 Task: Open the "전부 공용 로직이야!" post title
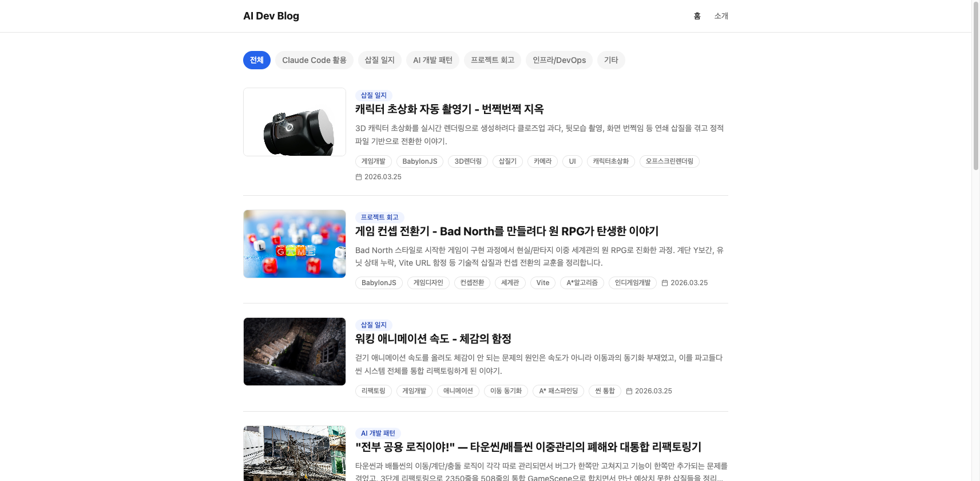[528, 447]
